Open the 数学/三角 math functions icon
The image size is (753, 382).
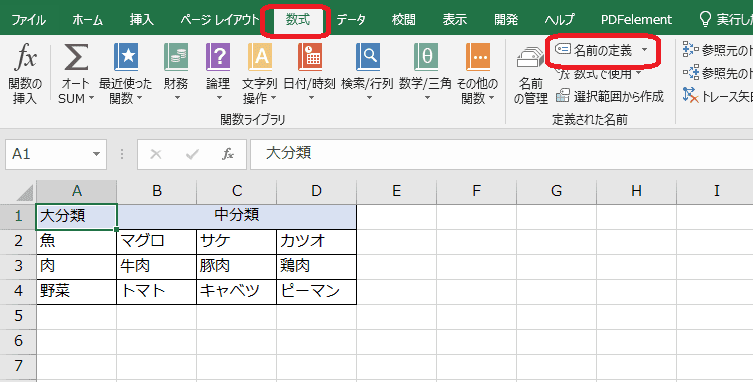425,57
